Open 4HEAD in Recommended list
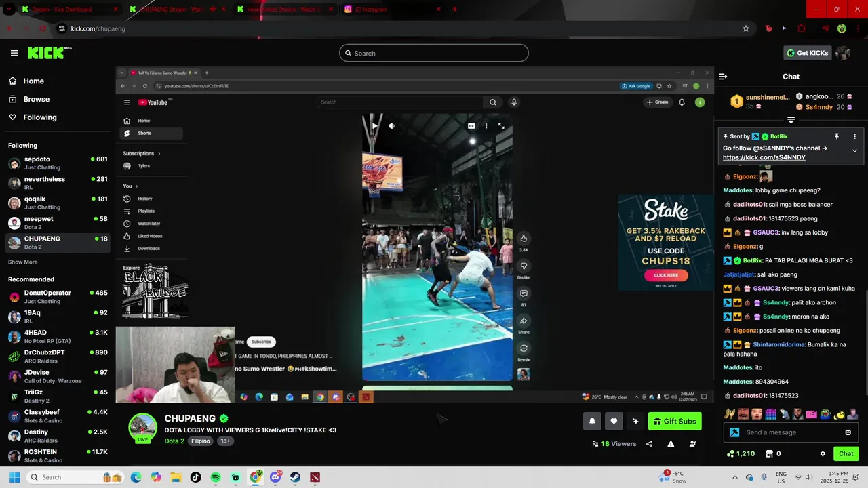Image resolution: width=868 pixels, height=488 pixels. pos(58,337)
